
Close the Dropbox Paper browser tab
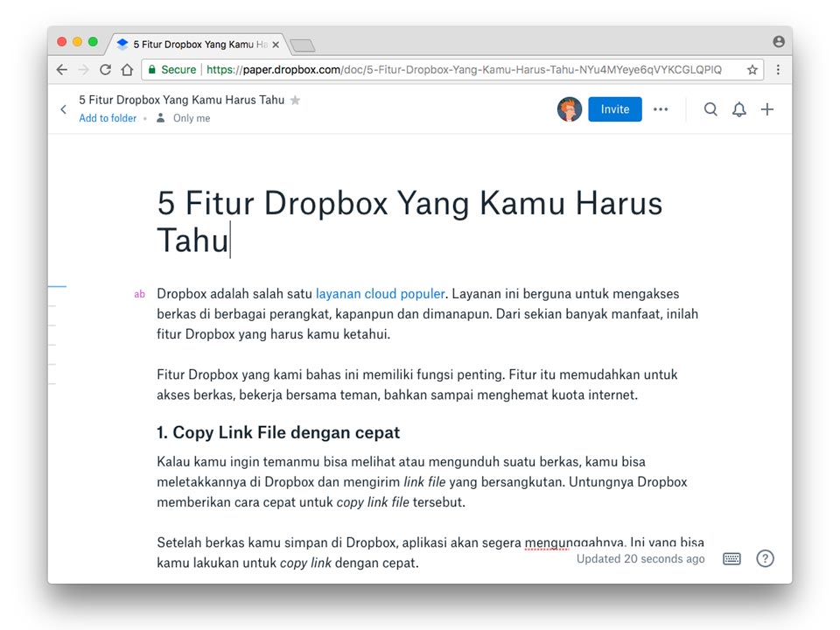click(276, 45)
